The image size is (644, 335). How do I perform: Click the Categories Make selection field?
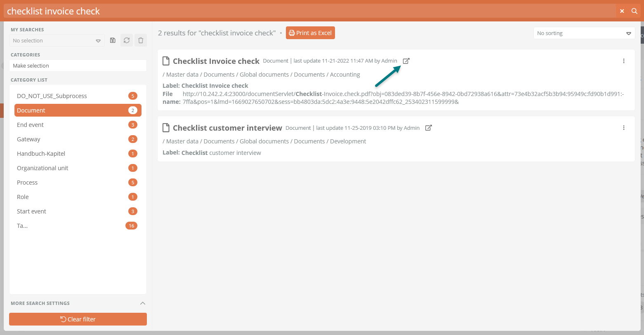point(78,66)
